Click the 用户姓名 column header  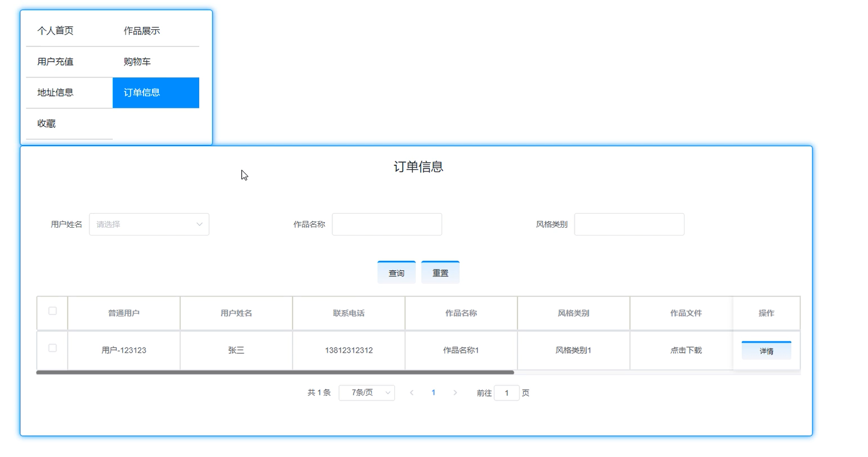click(x=236, y=313)
